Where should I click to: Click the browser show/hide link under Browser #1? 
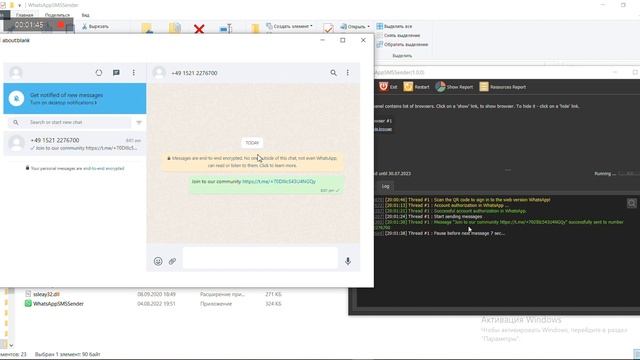(383, 129)
